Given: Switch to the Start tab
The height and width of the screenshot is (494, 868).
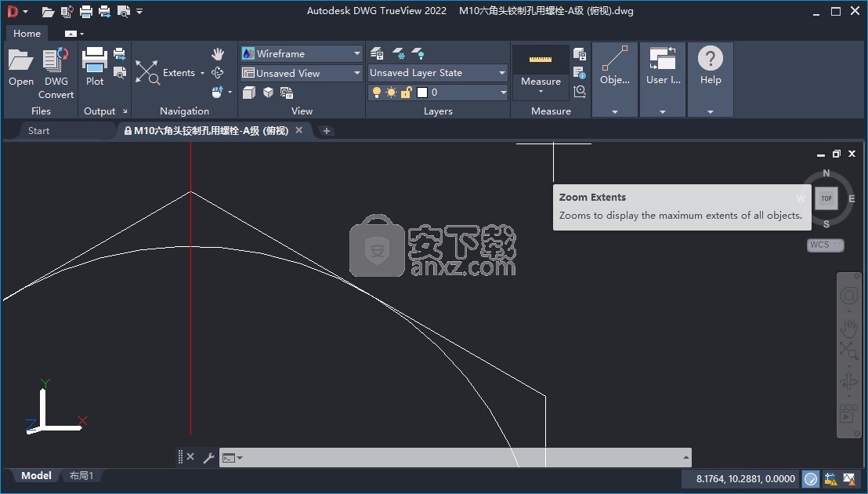Looking at the screenshot, I should pyautogui.click(x=38, y=131).
